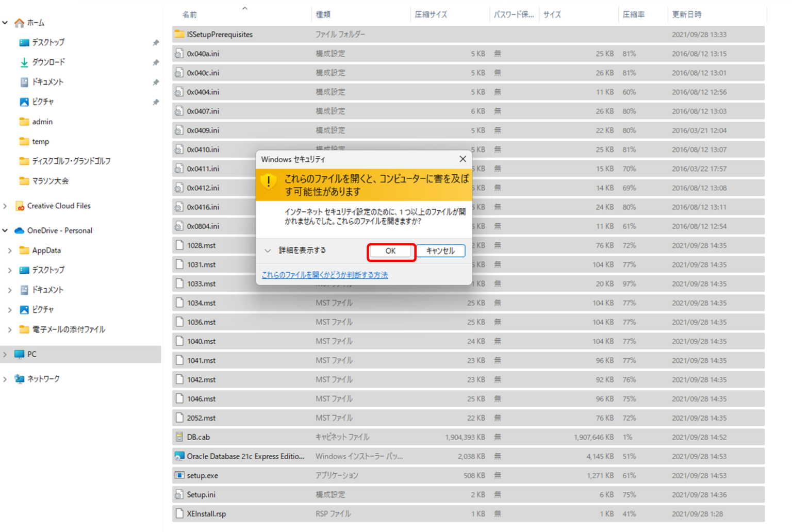Click the ISSetupPrerequisites folder icon
Image resolution: width=792 pixels, height=532 pixels.
179,35
